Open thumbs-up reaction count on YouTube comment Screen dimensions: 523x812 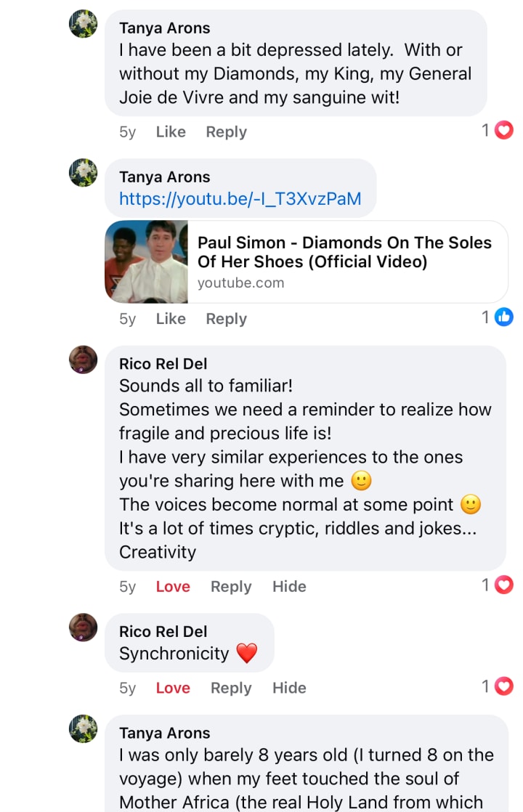(498, 317)
